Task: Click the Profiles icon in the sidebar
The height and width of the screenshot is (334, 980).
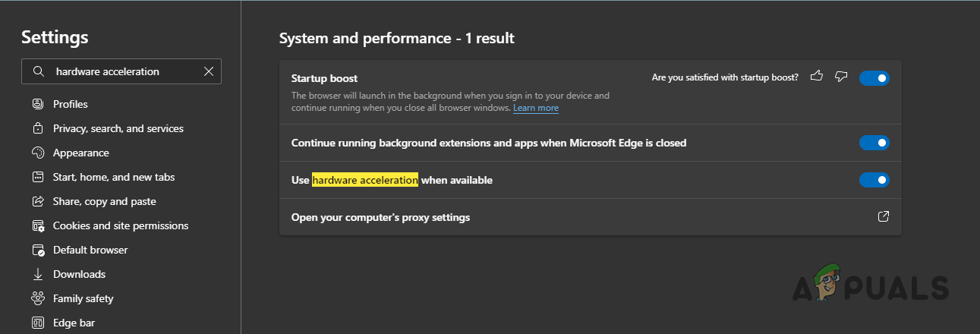Action: coord(38,104)
